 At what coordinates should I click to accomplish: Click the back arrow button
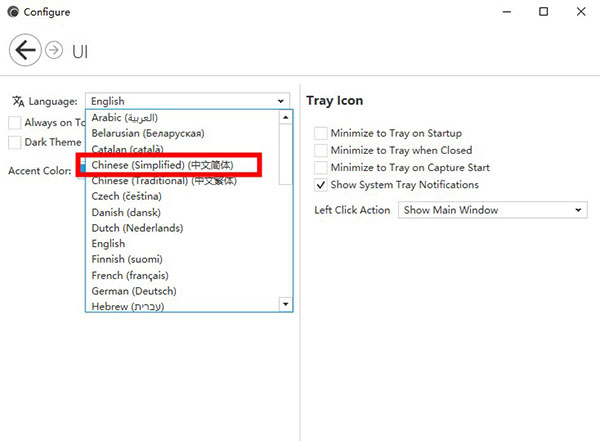tap(25, 49)
